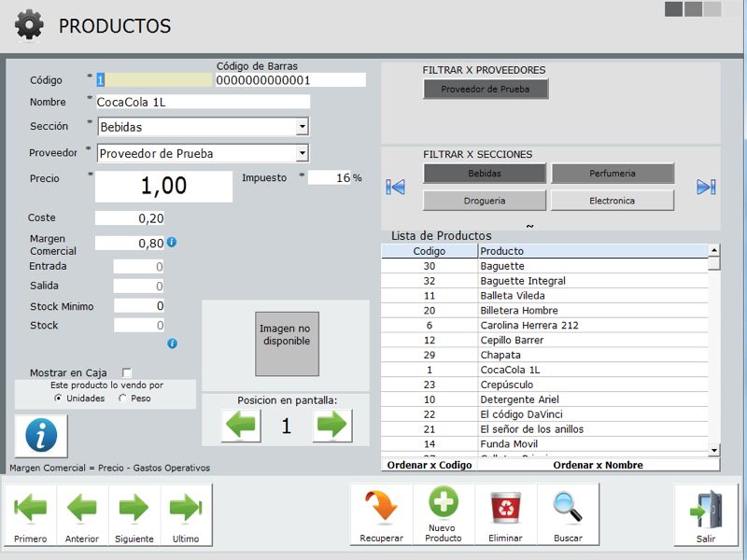
Task: Sort the product list with Ordenar x Codigo
Action: coord(429,465)
